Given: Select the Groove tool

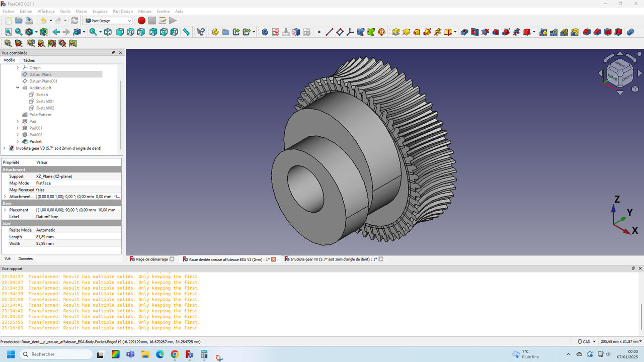Looking at the screenshot, I should tap(485, 32).
